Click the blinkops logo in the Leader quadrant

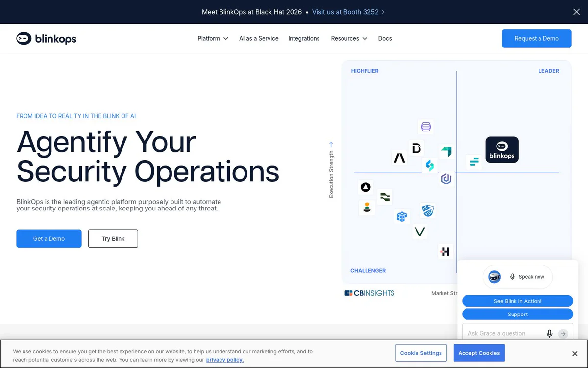(x=502, y=150)
